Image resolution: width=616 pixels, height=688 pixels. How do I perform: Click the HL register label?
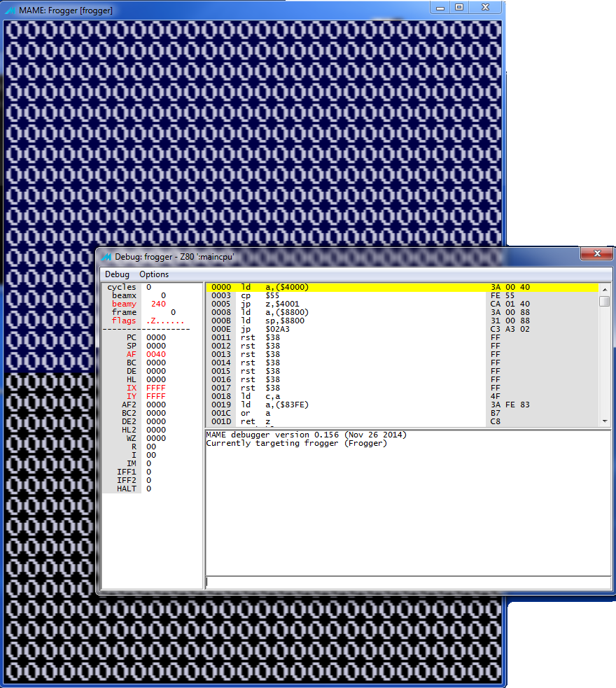[132, 379]
